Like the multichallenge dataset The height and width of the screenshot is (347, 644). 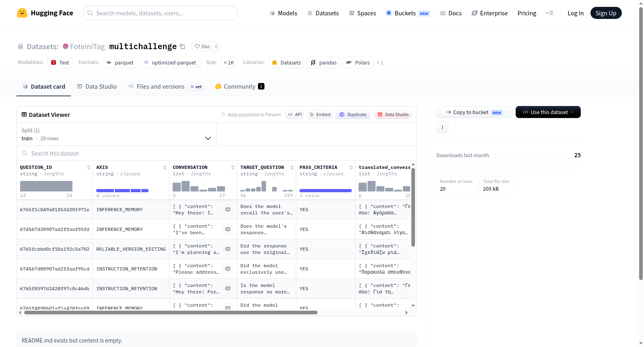coord(202,46)
